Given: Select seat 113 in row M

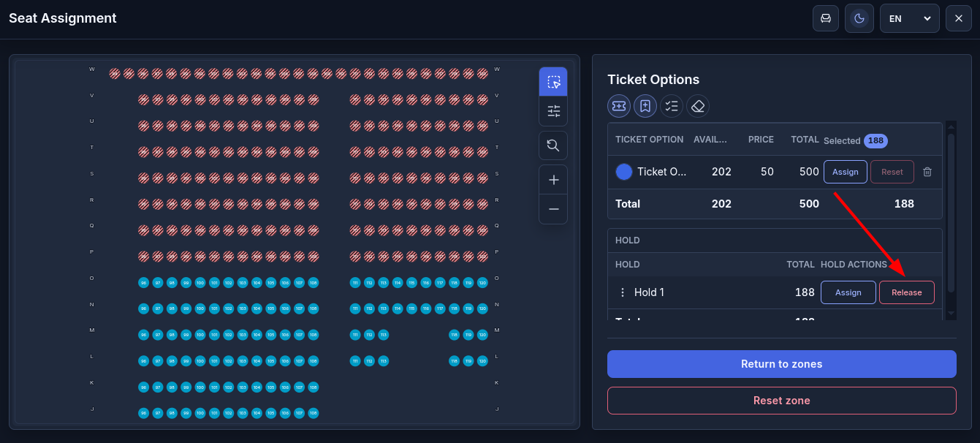Looking at the screenshot, I should 383,335.
